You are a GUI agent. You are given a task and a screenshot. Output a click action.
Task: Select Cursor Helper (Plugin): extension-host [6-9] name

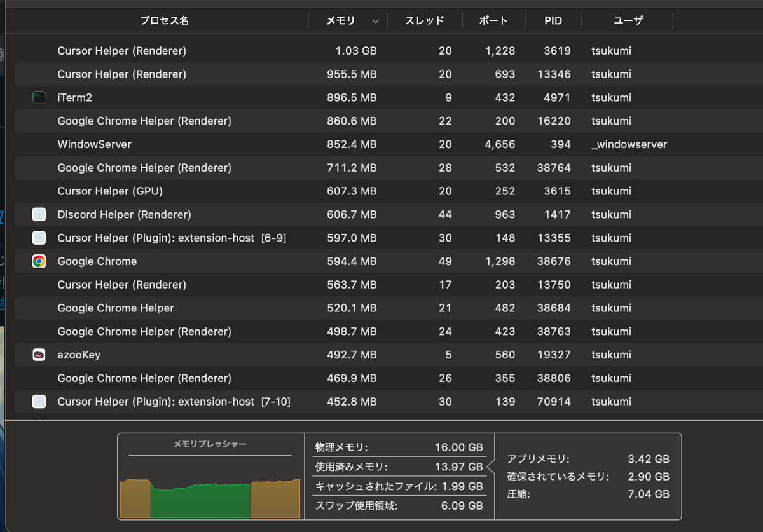(x=172, y=238)
